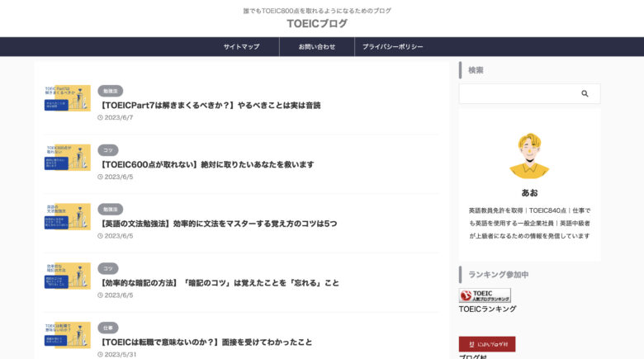
Task: Click the TOEICブログ site title
Action: click(317, 24)
